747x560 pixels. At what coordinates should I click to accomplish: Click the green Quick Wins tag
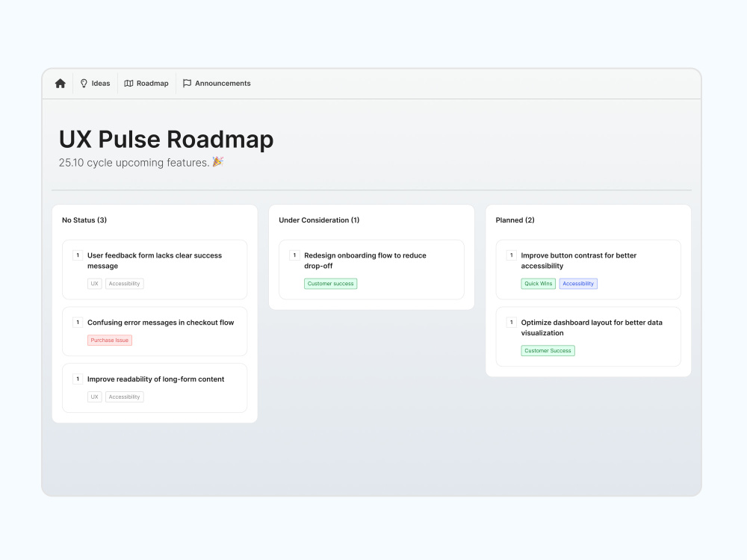click(539, 284)
